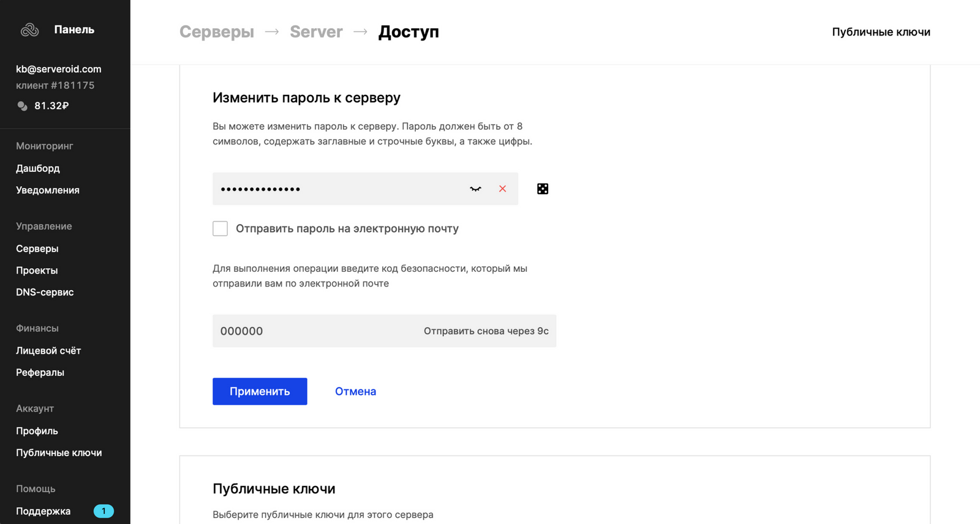Viewport: 980px width, 524px height.
Task: Click the Изменить пароль к серверу heading
Action: (x=306, y=97)
